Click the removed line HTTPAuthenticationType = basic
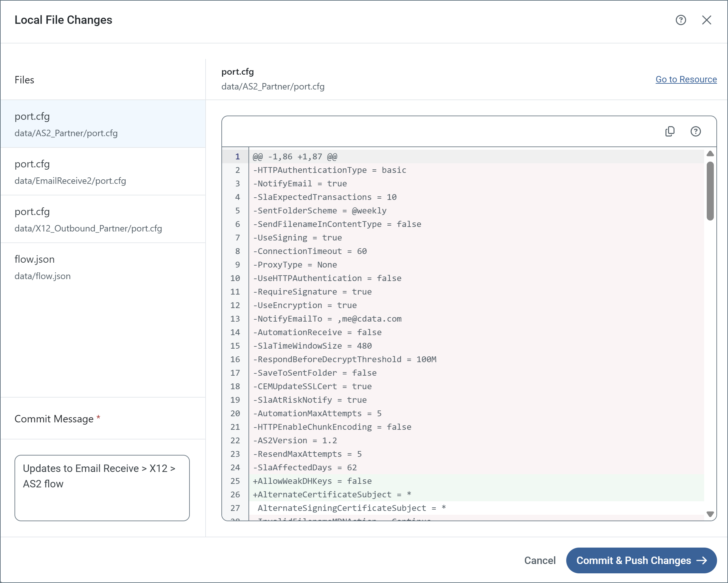This screenshot has height=583, width=728. tap(330, 170)
